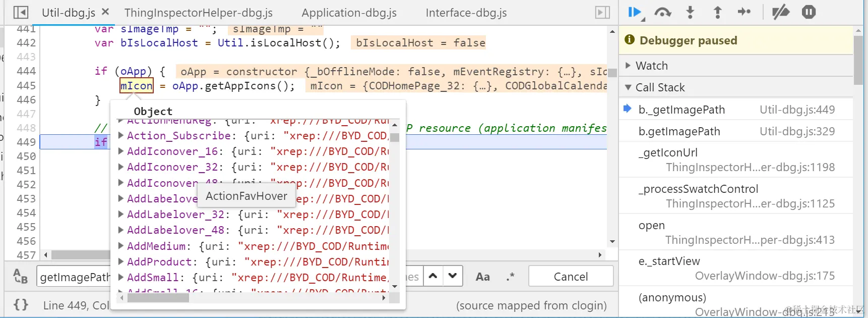The width and height of the screenshot is (868, 318).
Task: Toggle Match Case (Aa) in search
Action: [x=482, y=277]
